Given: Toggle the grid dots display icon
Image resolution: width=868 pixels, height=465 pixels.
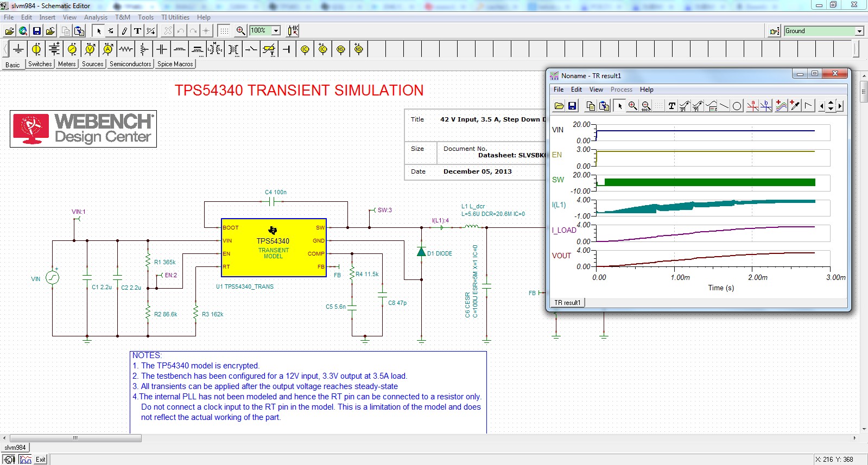Looking at the screenshot, I should pos(224,31).
